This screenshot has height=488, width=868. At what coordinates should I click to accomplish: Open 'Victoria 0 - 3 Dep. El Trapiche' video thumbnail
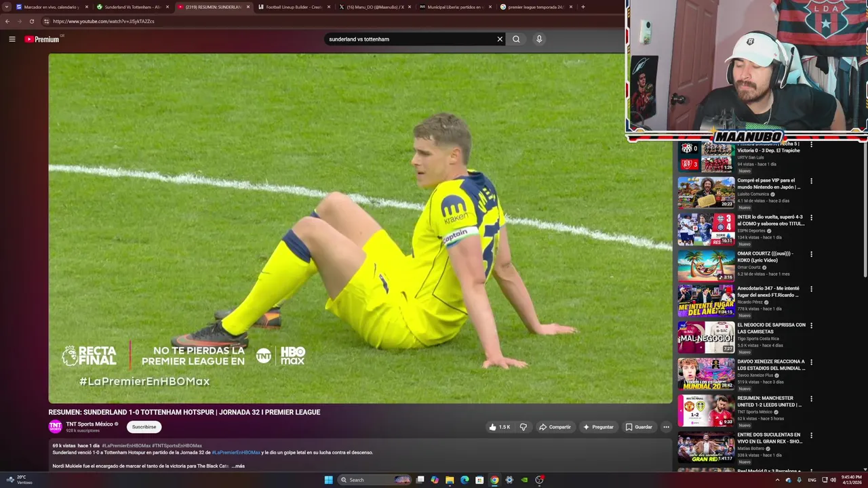pyautogui.click(x=706, y=157)
